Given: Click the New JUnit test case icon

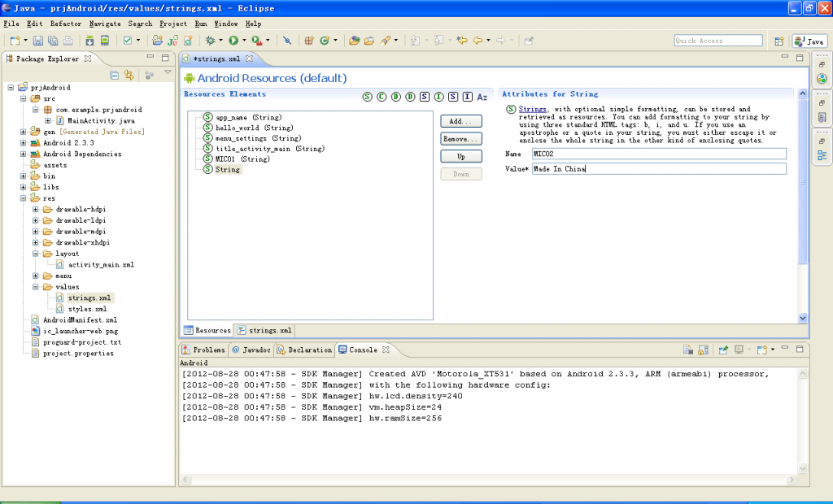Looking at the screenshot, I should coord(172,41).
